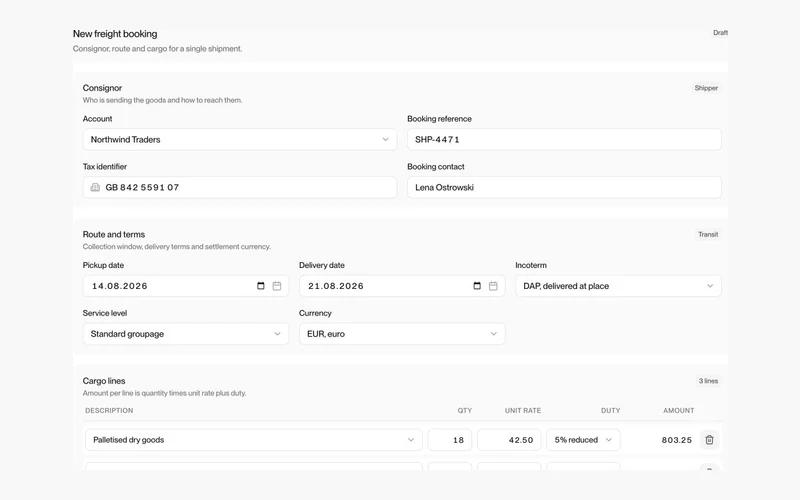Click the Draft status badge
This screenshot has width=800, height=500.
click(x=720, y=33)
